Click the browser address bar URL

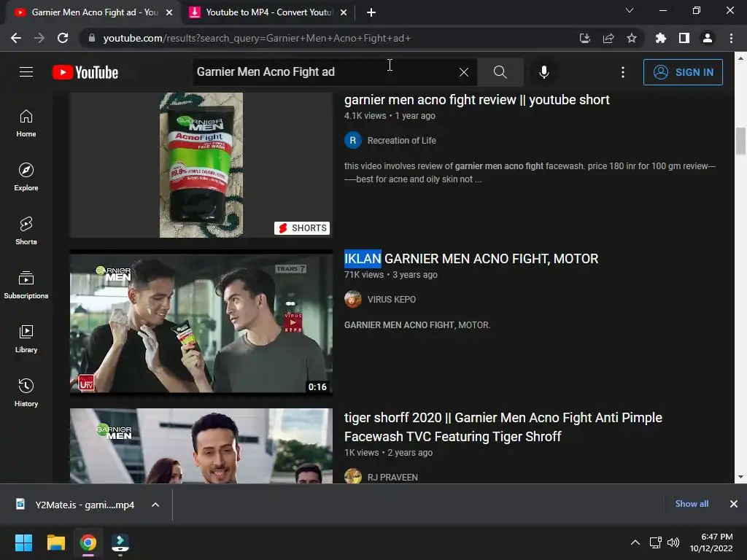click(x=257, y=38)
